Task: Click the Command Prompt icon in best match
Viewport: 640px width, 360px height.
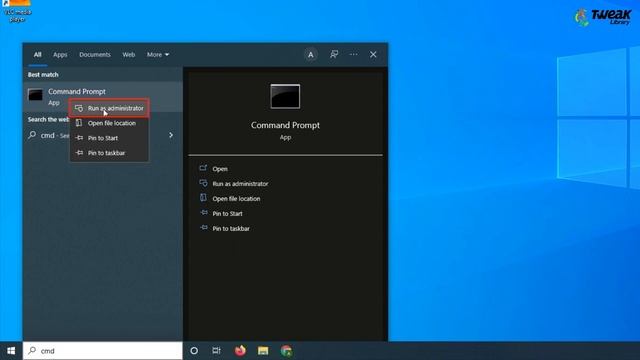Action: [36, 95]
